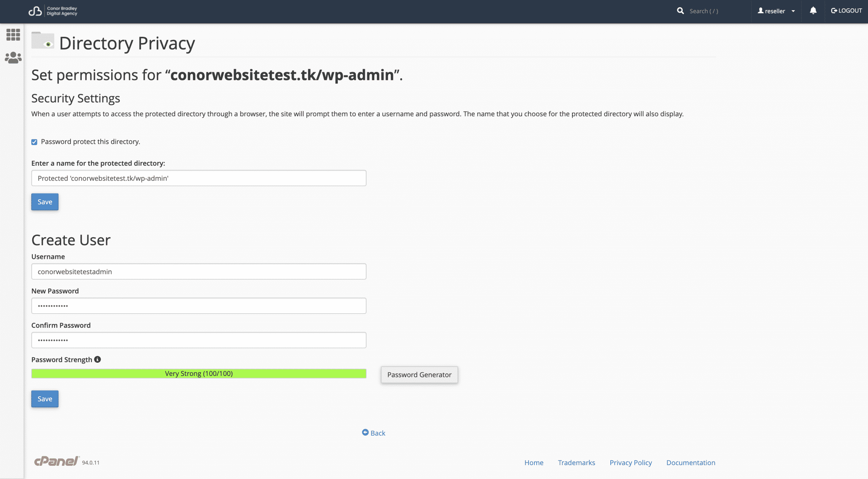Click the Conor Bradley Digital Agency logo
The height and width of the screenshot is (479, 868).
coord(53,11)
